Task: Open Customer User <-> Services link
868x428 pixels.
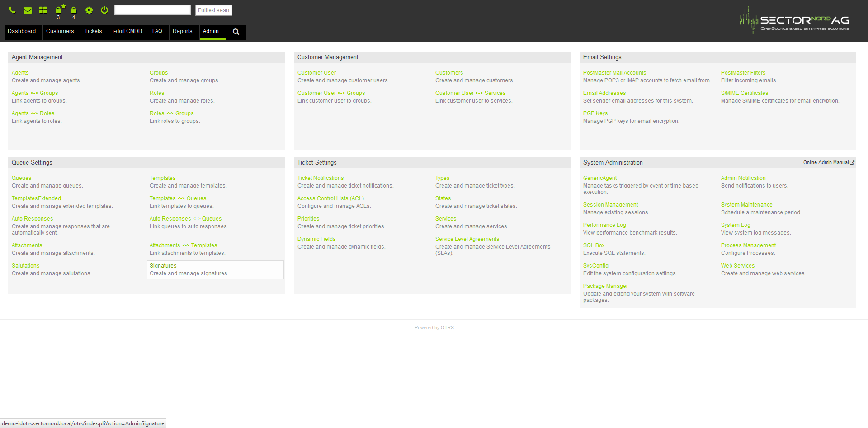Action: 470,93
